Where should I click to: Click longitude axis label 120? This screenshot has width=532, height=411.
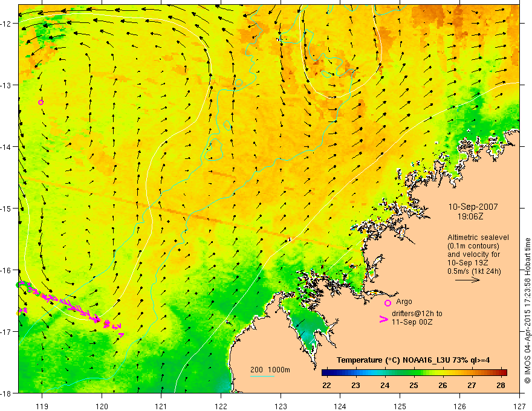[102, 406]
